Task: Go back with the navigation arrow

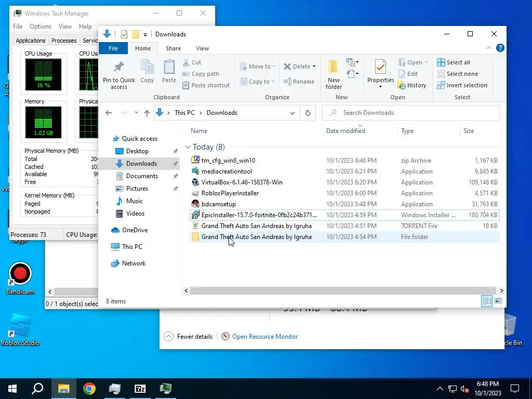Action: pyautogui.click(x=109, y=113)
